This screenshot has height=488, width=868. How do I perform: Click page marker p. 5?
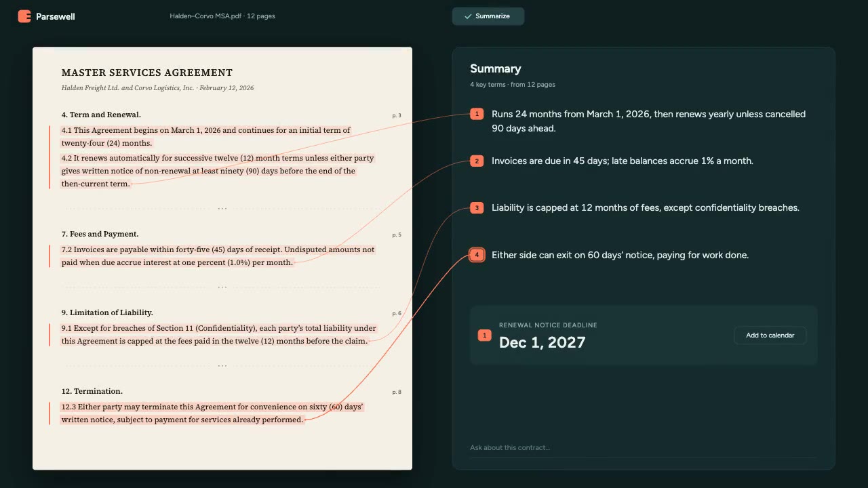tap(397, 235)
